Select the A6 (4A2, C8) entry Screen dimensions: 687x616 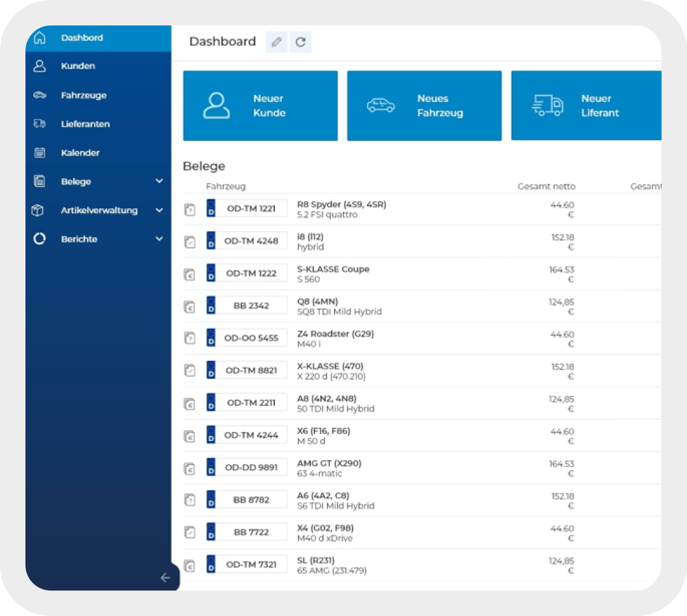(x=335, y=501)
